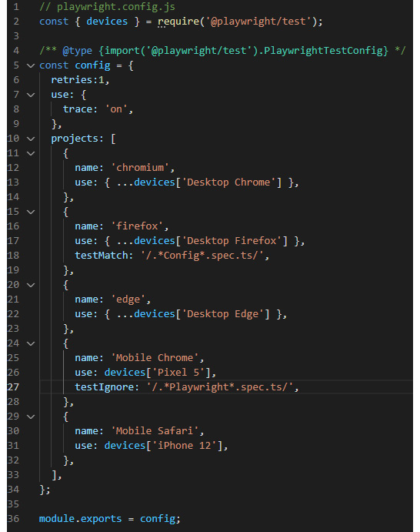Fold the Mobile Chrome project on line 24
Image resolution: width=420 pixels, height=532 pixels.
click(31, 343)
